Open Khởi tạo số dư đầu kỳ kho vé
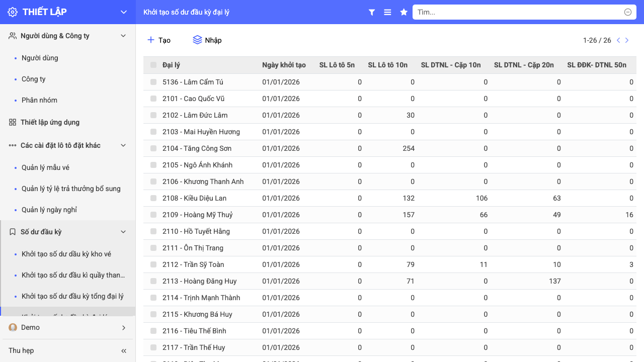Screen dimensions: 644x362 tap(66, 254)
